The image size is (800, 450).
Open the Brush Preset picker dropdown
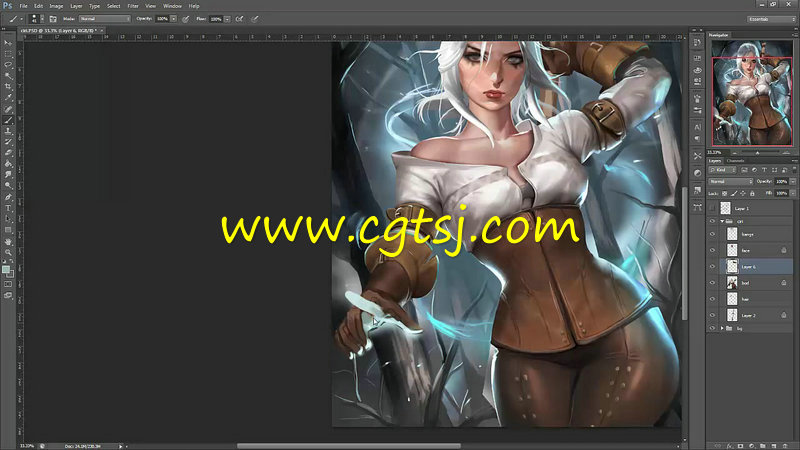[x=42, y=19]
